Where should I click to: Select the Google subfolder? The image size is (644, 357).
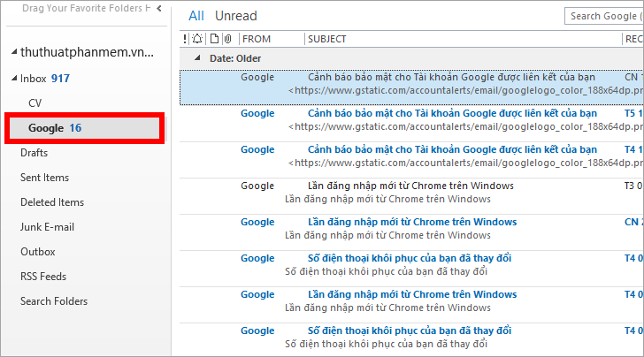[x=85, y=128]
